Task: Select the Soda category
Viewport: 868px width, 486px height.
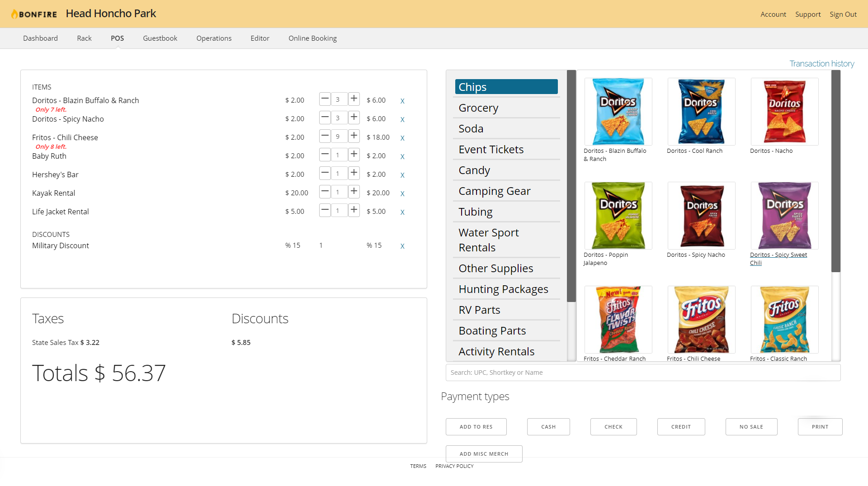Action: click(506, 129)
